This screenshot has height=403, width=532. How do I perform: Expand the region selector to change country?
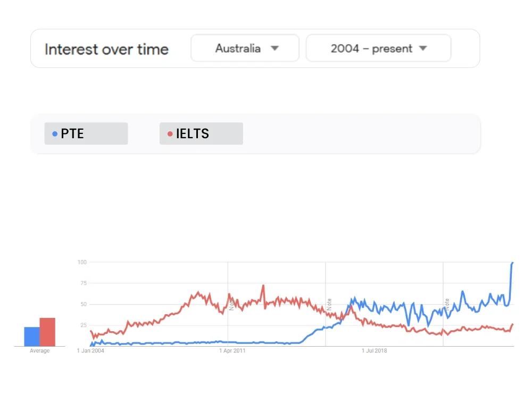[245, 48]
